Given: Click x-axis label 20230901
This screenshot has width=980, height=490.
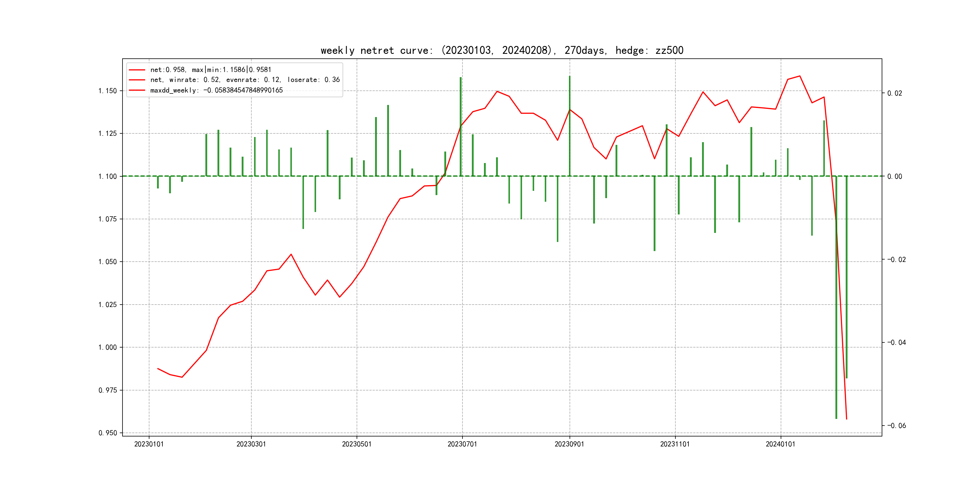Looking at the screenshot, I should tap(569, 444).
